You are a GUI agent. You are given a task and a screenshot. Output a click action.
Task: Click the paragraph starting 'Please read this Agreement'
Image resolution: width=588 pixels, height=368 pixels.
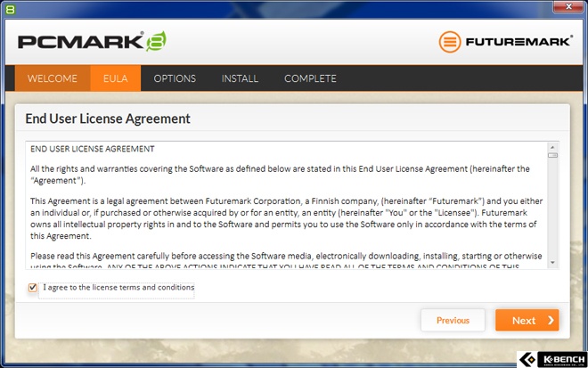tap(286, 259)
